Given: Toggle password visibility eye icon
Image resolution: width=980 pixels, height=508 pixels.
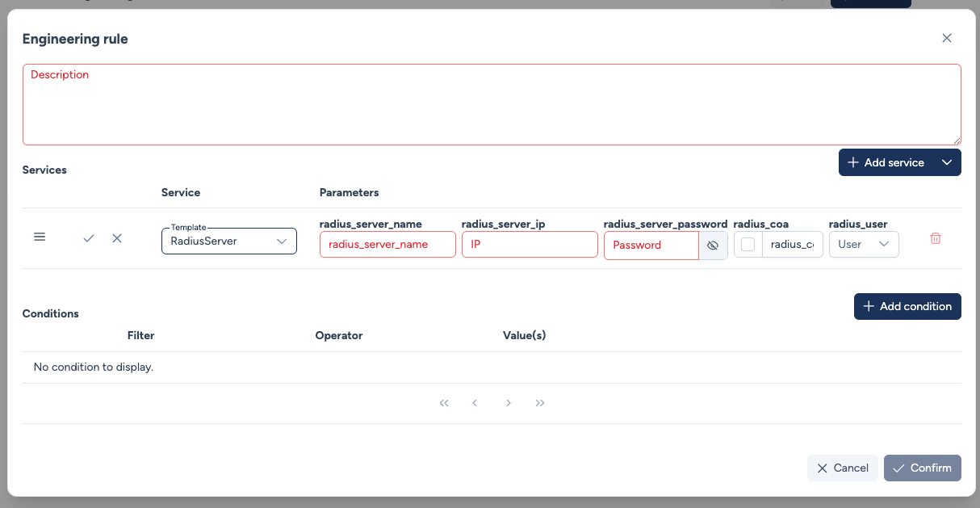Looking at the screenshot, I should [713, 245].
